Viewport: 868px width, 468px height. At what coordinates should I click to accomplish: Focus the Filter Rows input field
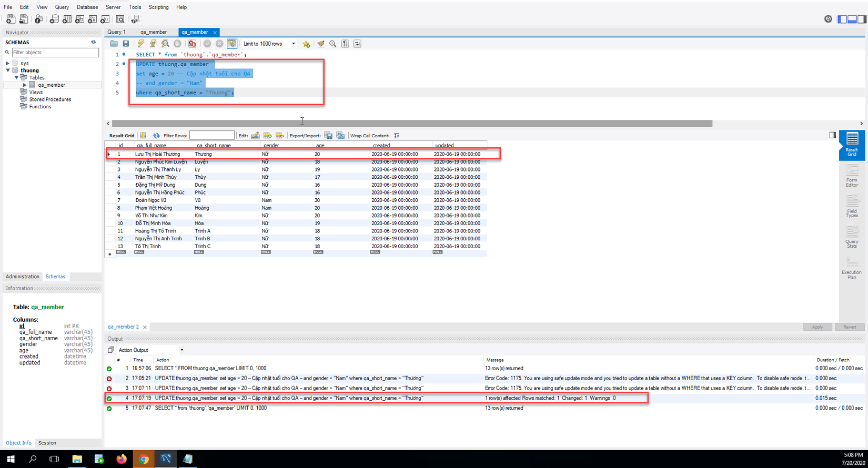211,136
